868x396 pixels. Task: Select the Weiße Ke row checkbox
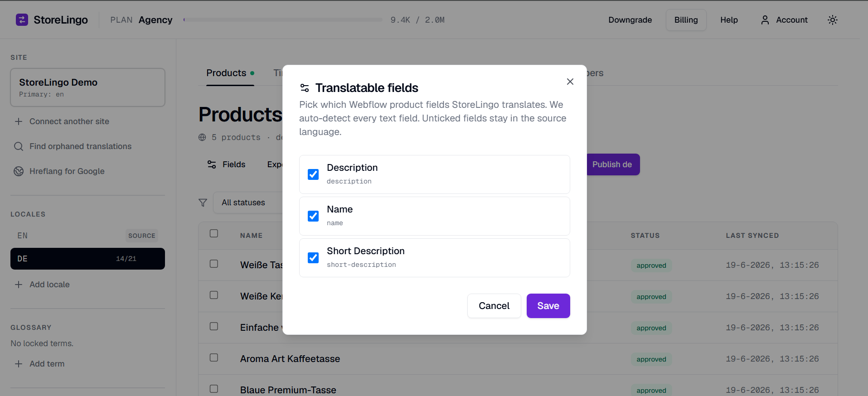point(214,295)
